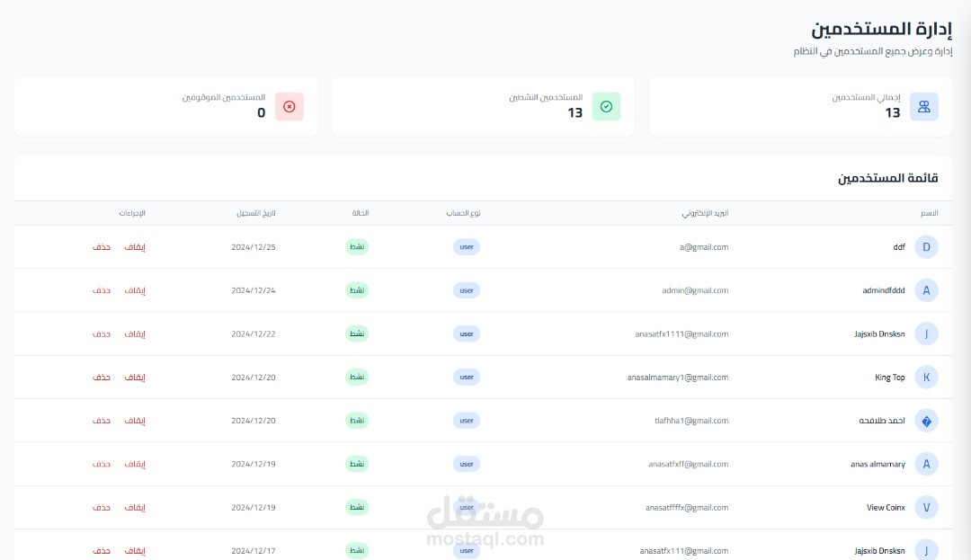Click the نشط status badge for admindfddd

click(357, 290)
